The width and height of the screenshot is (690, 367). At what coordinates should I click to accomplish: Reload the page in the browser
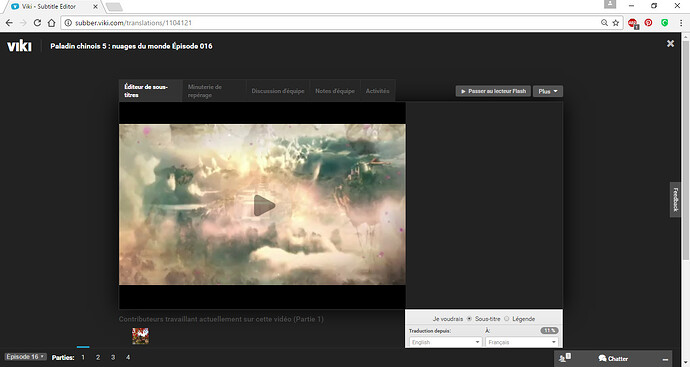37,23
